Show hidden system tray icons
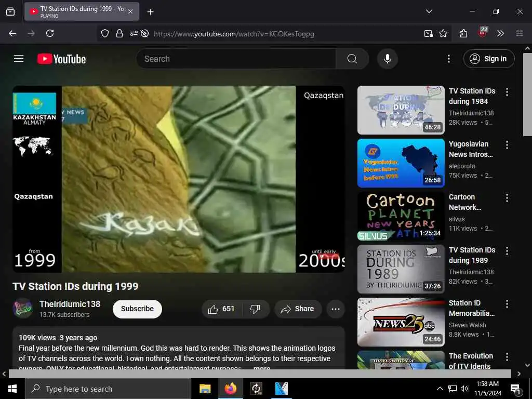532x399 pixels. [440, 389]
